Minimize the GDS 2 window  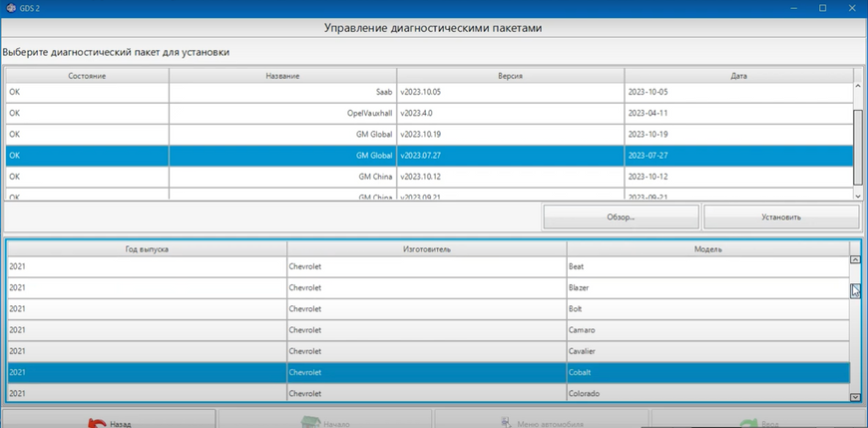coord(796,8)
